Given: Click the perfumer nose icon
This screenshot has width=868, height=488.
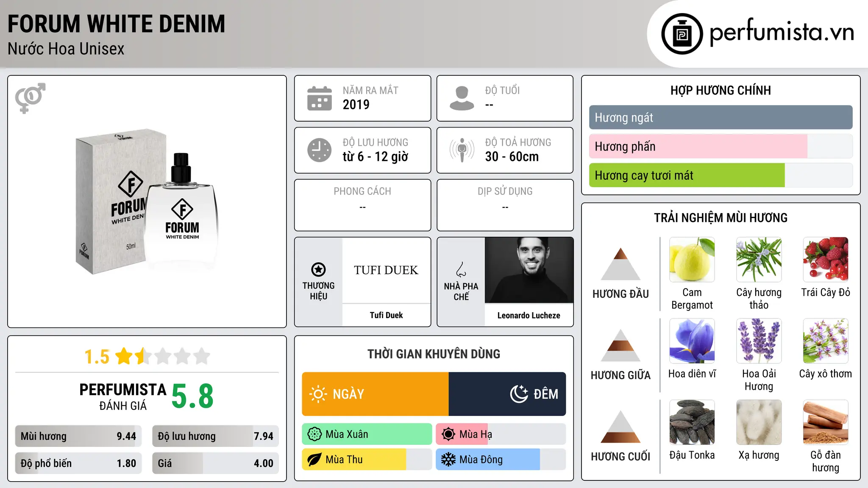Looking at the screenshot, I should click(x=461, y=269).
